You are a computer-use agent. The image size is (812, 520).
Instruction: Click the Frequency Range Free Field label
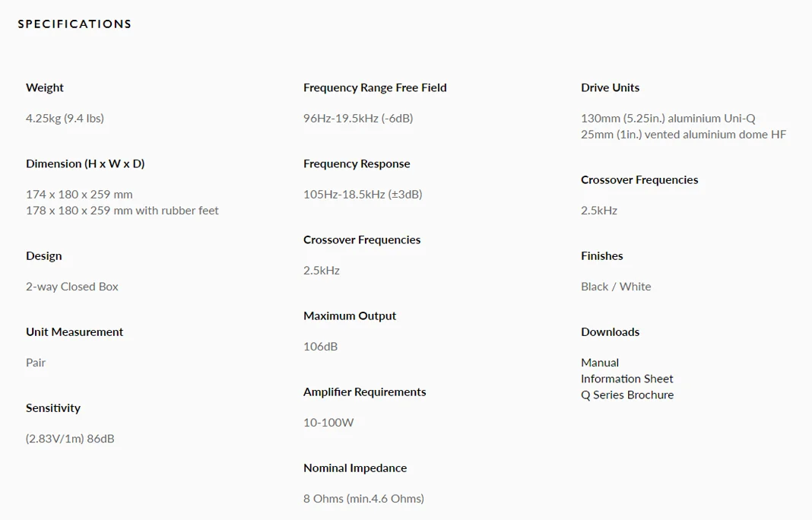pyautogui.click(x=375, y=87)
